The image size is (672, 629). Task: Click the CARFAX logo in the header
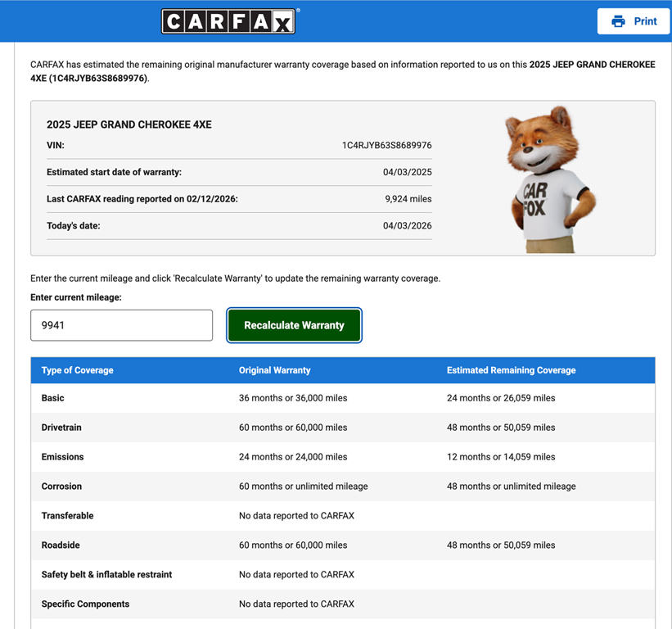point(228,21)
